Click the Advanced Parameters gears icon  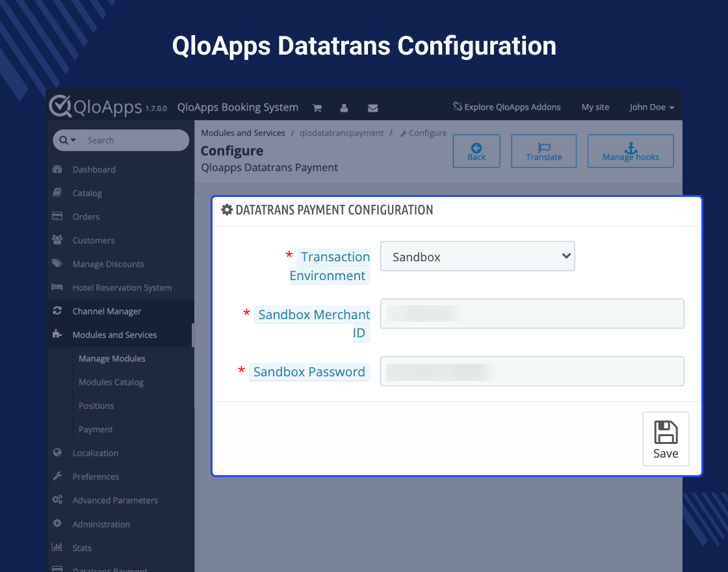click(57, 500)
